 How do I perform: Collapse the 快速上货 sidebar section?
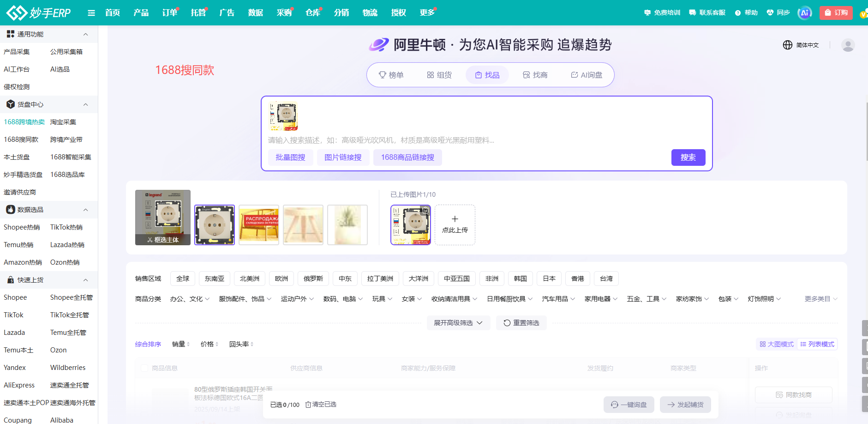click(x=85, y=280)
